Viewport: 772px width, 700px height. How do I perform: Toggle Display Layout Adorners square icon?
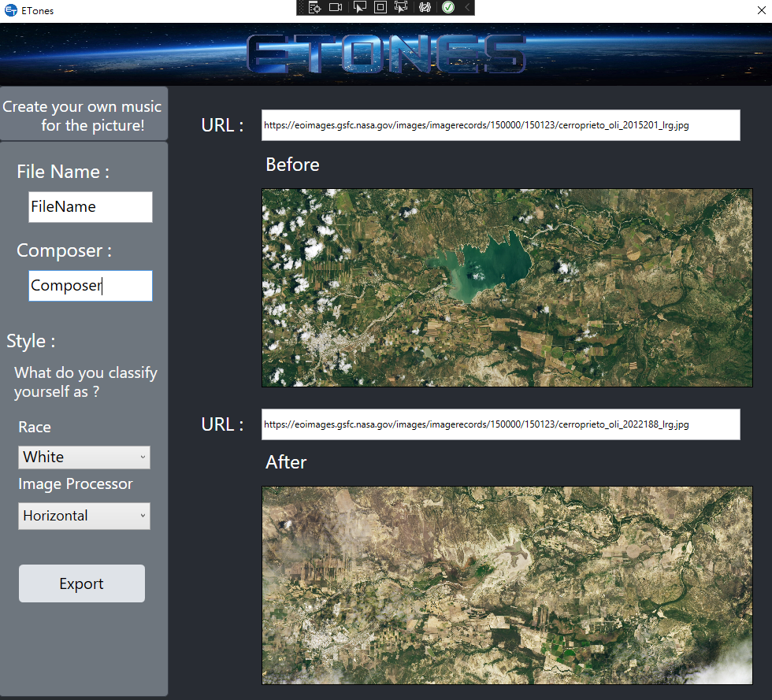click(380, 7)
